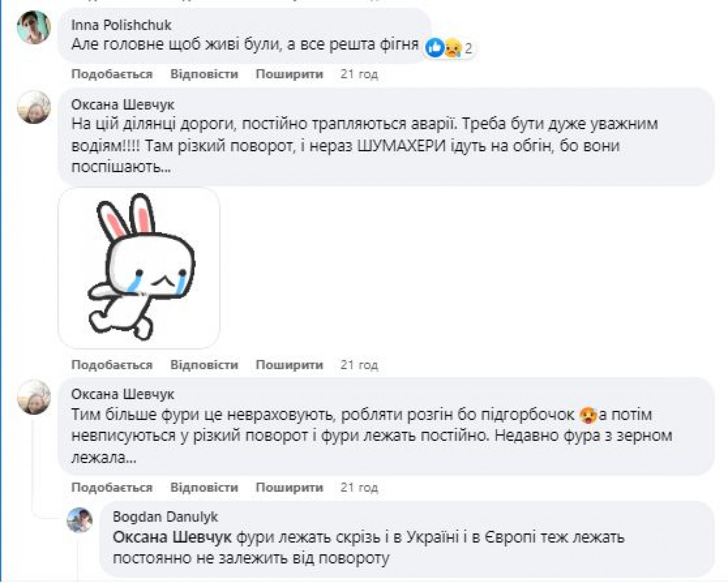This screenshot has height=583, width=728.
Task: Click the Bogdan Danulyk name link
Action: coord(165,517)
